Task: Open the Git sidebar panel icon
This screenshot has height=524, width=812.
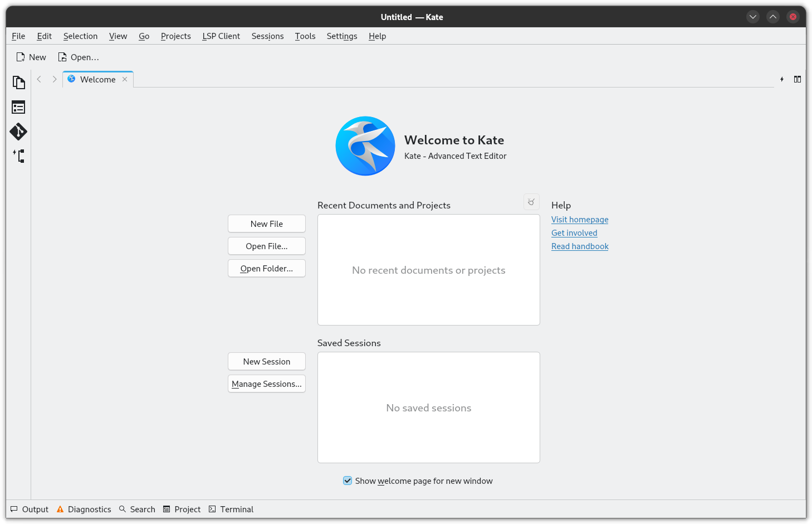Action: tap(18, 132)
